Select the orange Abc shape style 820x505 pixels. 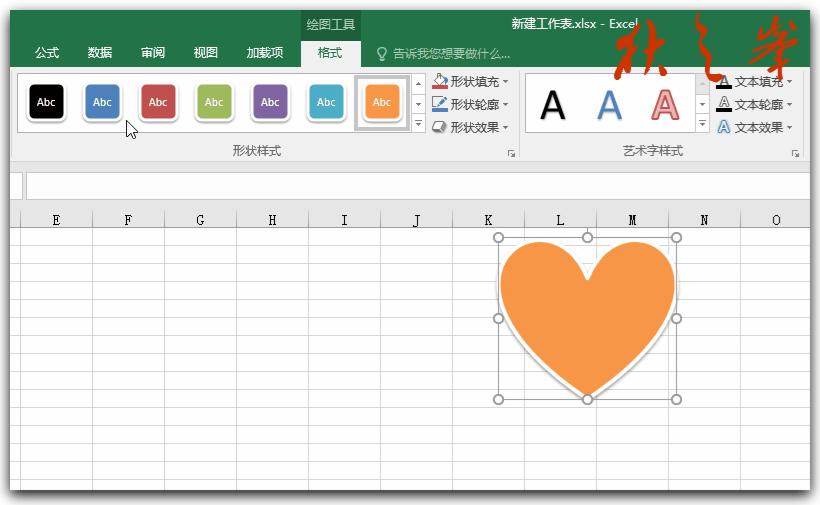coord(382,102)
